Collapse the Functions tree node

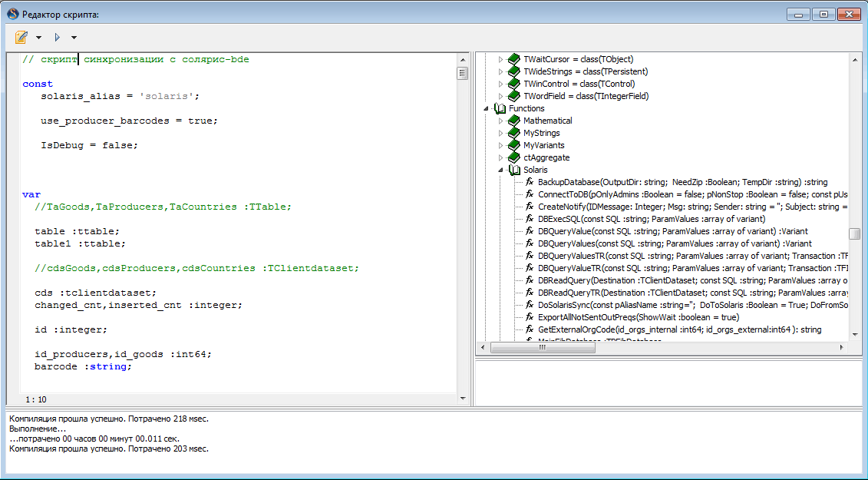click(x=486, y=108)
